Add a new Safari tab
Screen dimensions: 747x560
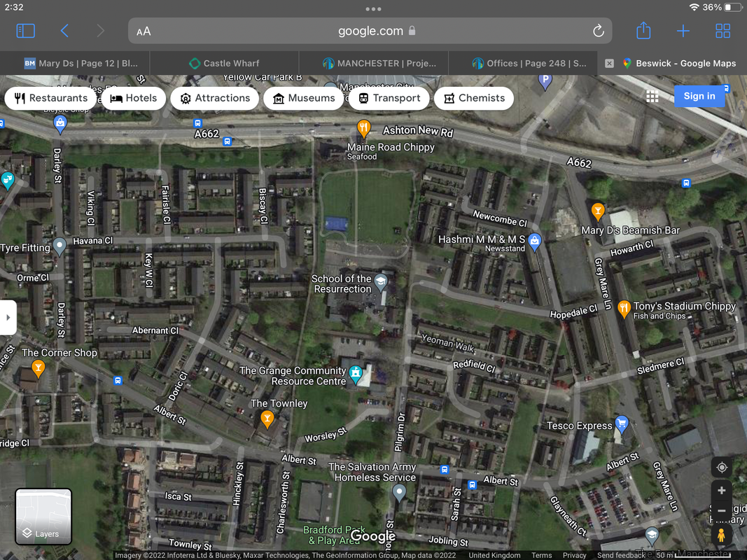click(x=683, y=31)
